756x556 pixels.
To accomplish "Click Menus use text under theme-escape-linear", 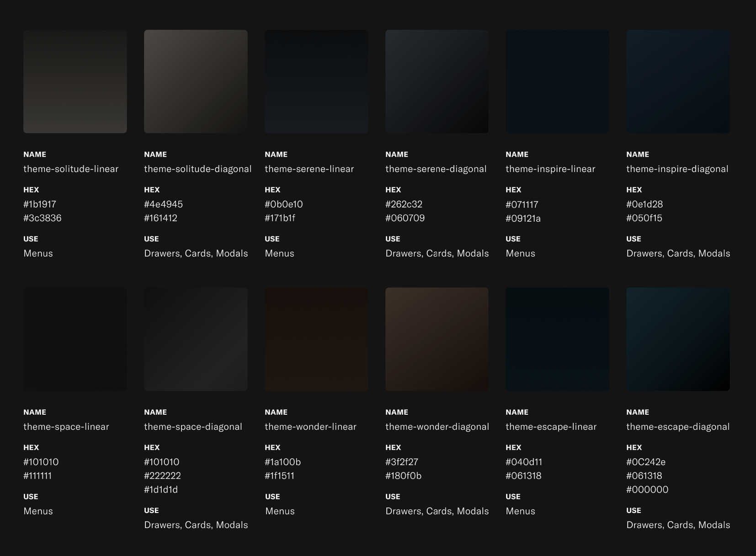I will click(x=520, y=511).
